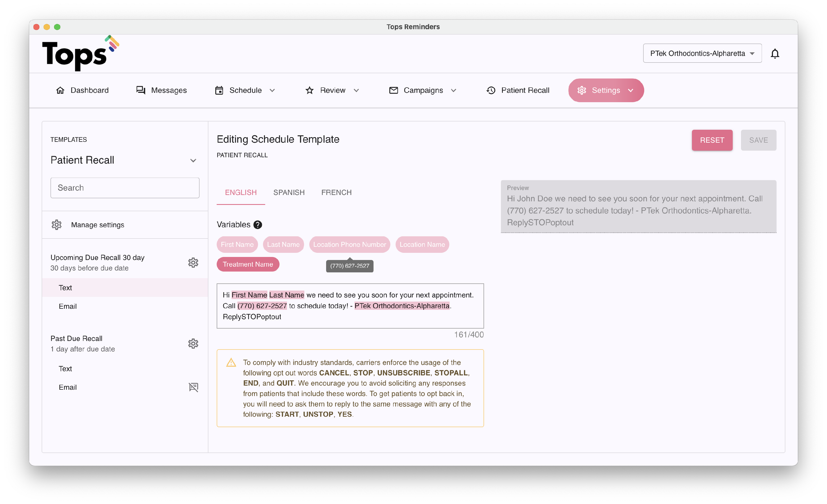Click the Manage settings gear icon
This screenshot has height=504, width=827.
click(57, 225)
